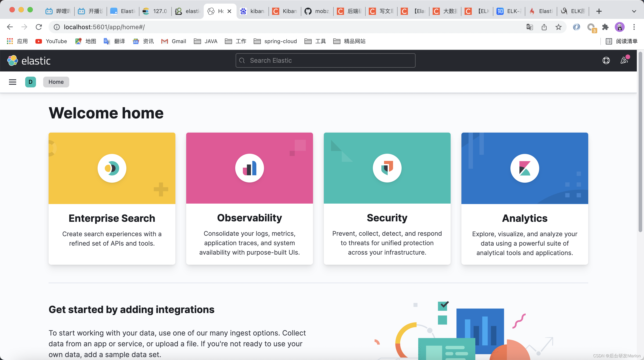Viewport: 644px width, 360px height.
Task: Switch to the mobz GitHub tab
Action: point(317,11)
